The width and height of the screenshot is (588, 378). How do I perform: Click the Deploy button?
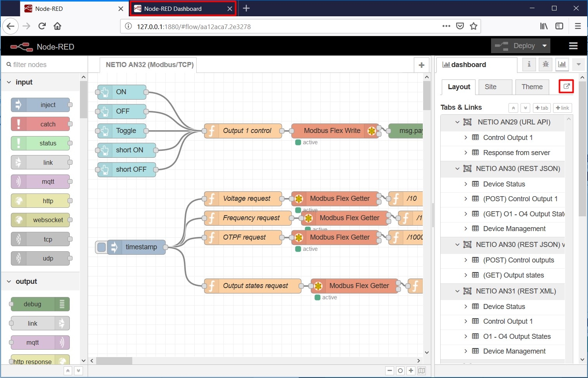[516, 46]
